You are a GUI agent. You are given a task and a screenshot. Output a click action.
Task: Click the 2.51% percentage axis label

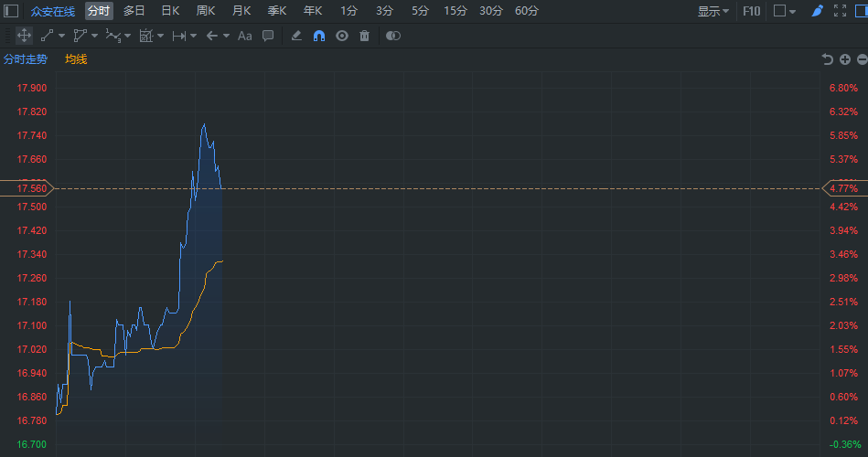point(843,302)
